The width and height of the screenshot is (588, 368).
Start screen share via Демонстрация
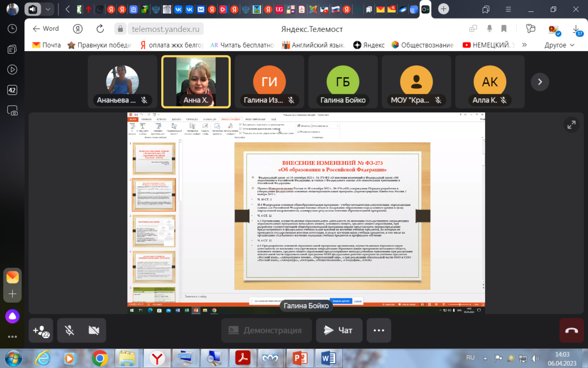point(266,330)
